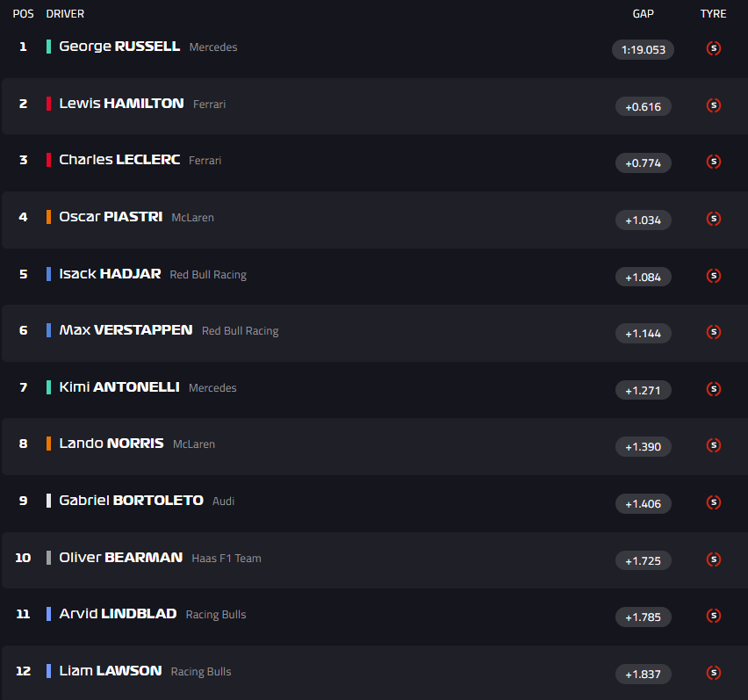
Task: Click the +0.616 gap badge
Action: [643, 106]
